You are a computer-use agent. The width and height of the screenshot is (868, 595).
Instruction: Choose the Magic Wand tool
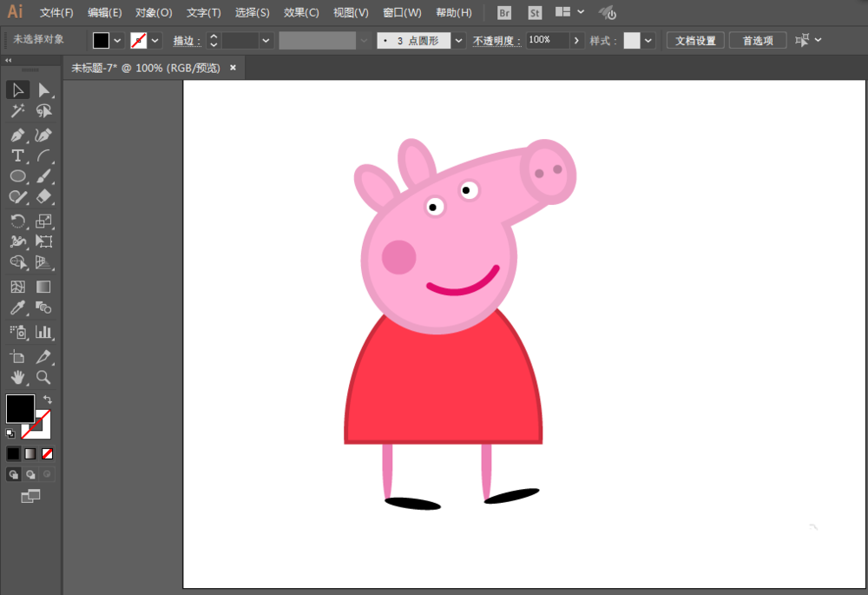tap(17, 111)
